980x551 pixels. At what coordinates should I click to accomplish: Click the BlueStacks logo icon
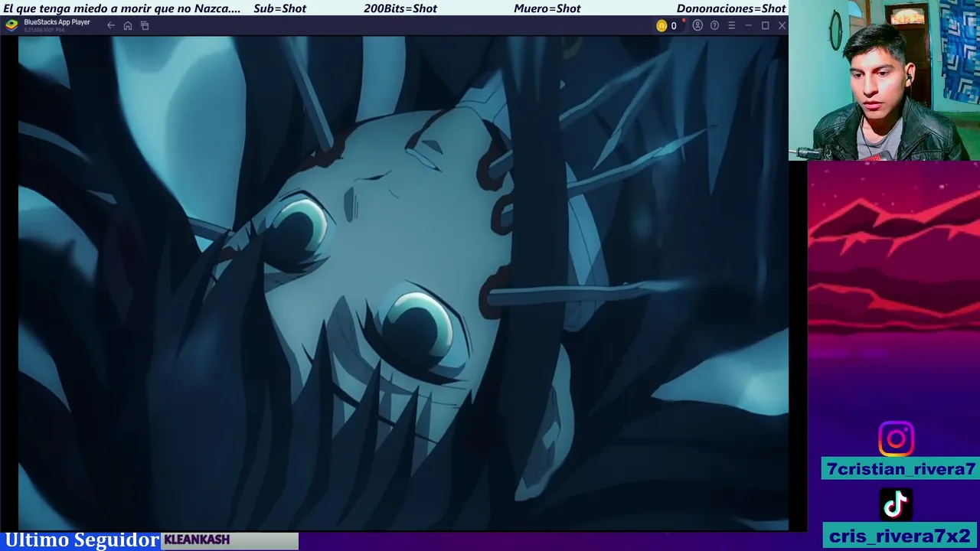(11, 24)
